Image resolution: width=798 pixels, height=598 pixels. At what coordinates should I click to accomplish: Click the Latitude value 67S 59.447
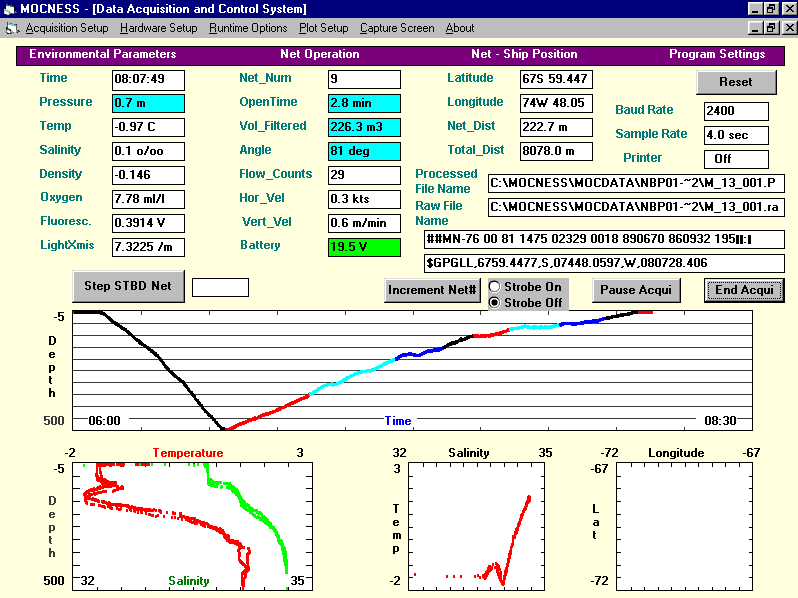tap(556, 79)
